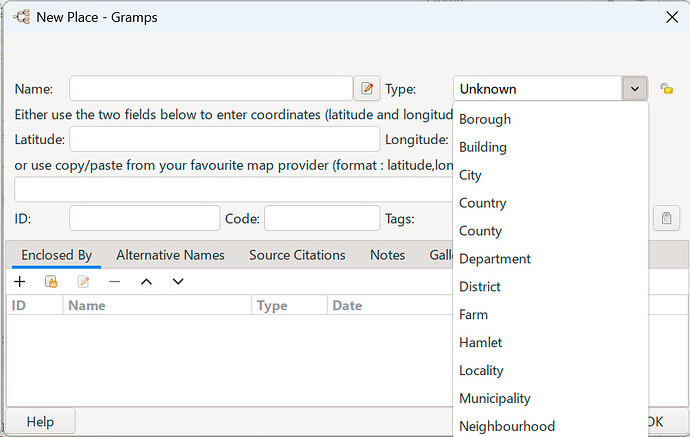
Task: Switch to the Alternative Names tab
Action: click(170, 255)
